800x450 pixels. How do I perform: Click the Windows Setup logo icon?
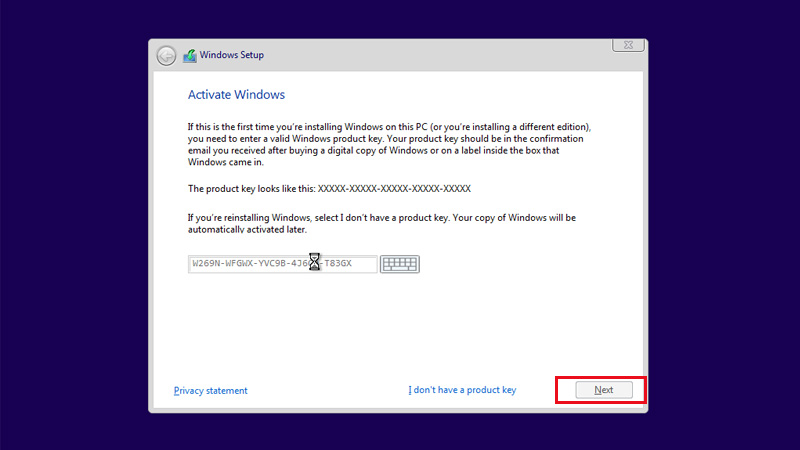point(190,55)
